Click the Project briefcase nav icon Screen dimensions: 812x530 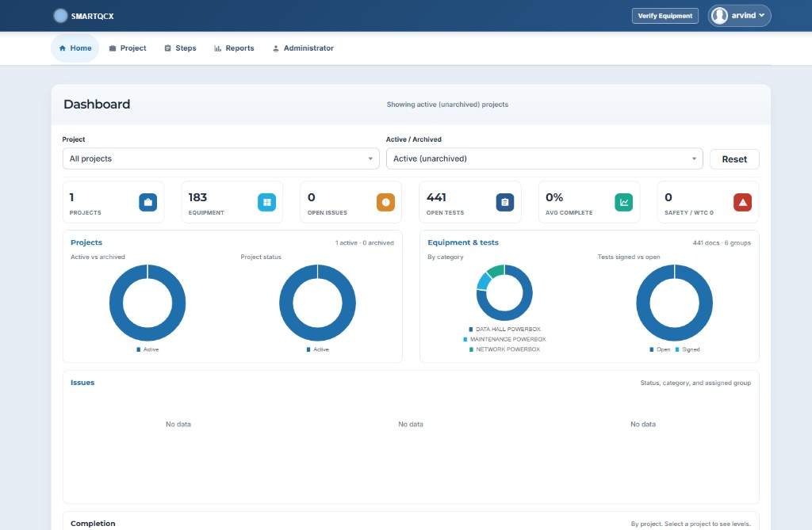[x=113, y=48]
